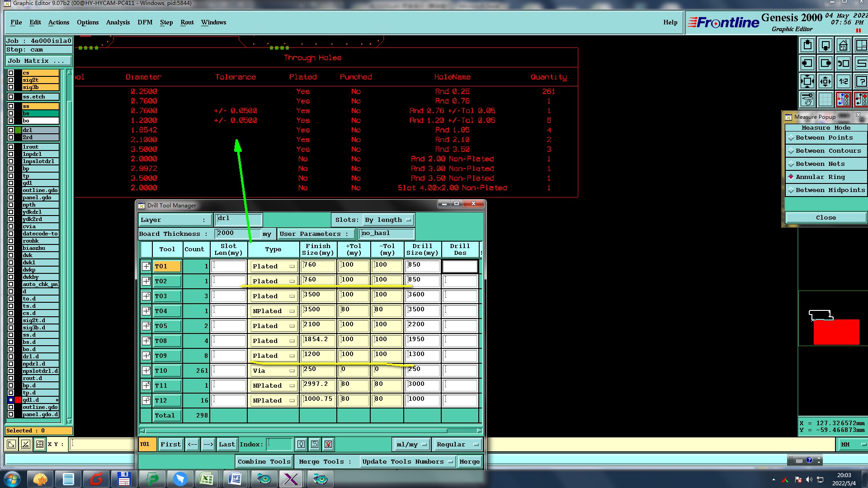The image size is (868, 488).
Task: Open the shell starfish app in taskbar
Action: point(40,479)
